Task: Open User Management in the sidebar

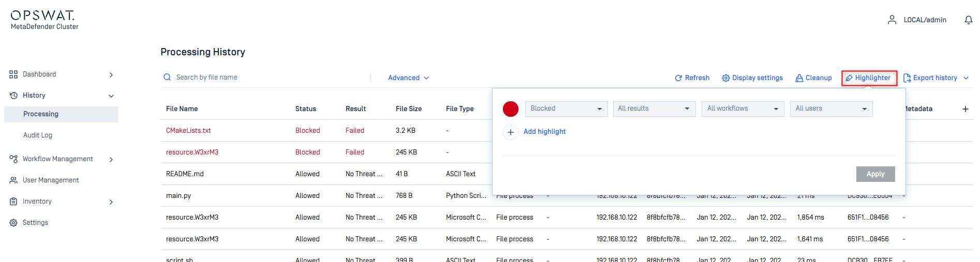Action: [x=51, y=180]
